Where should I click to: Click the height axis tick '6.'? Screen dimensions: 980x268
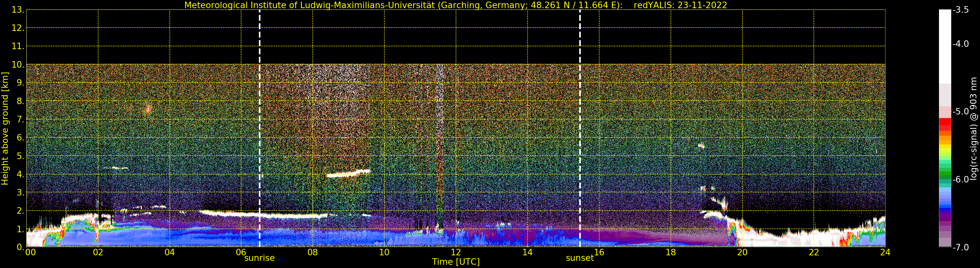click(x=21, y=138)
